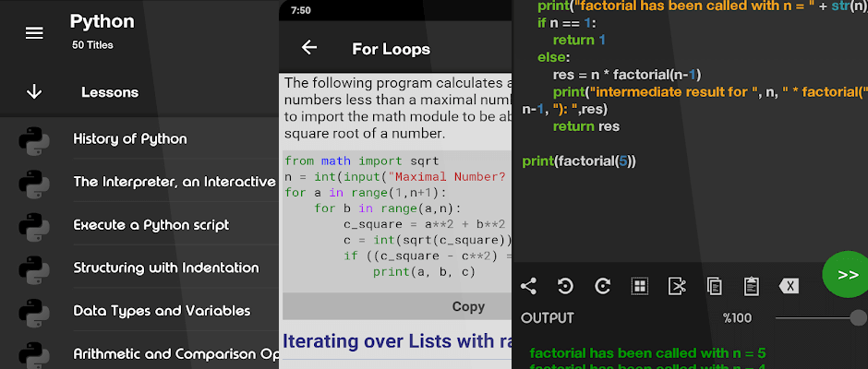The width and height of the screenshot is (868, 369).
Task: Run code with the green >> button
Action: (846, 275)
